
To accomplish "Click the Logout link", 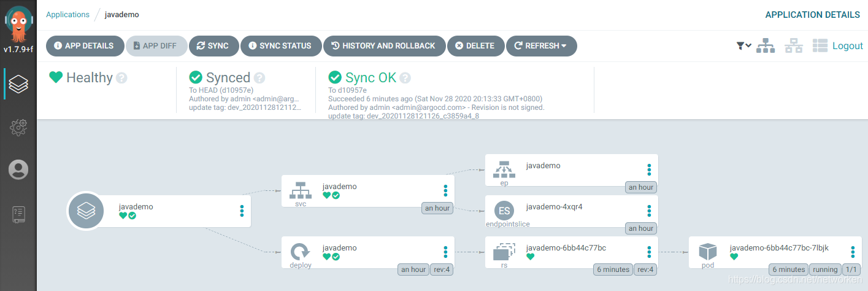I will 848,45.
